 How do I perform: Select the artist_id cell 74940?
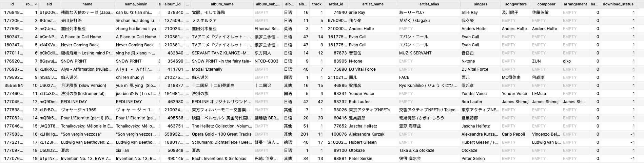(x=340, y=13)
